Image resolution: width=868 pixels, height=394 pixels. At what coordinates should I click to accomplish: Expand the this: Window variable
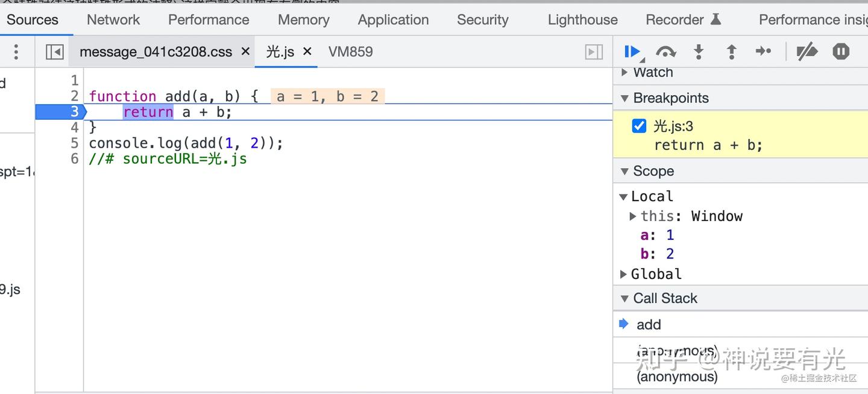(x=633, y=216)
